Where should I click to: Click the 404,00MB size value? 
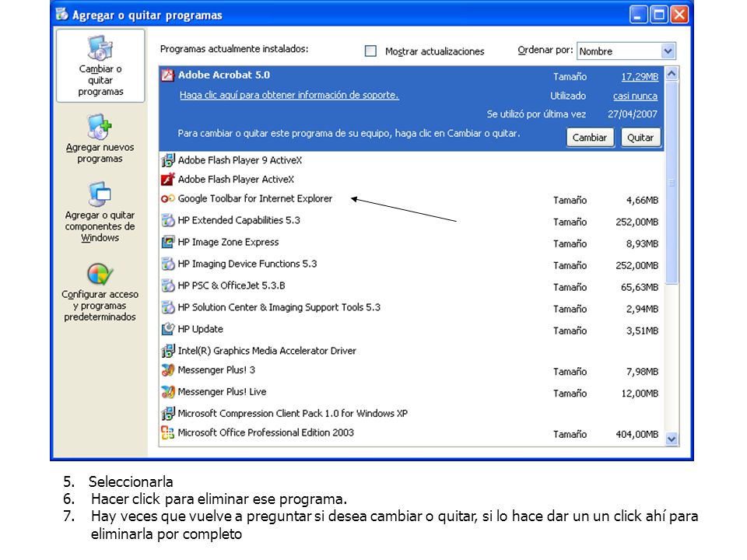pos(637,434)
